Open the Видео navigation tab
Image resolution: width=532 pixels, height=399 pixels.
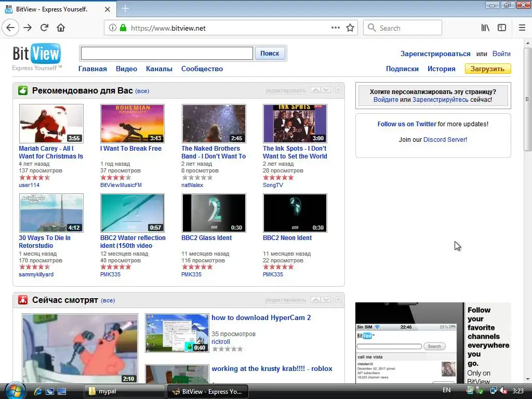pyautogui.click(x=127, y=69)
